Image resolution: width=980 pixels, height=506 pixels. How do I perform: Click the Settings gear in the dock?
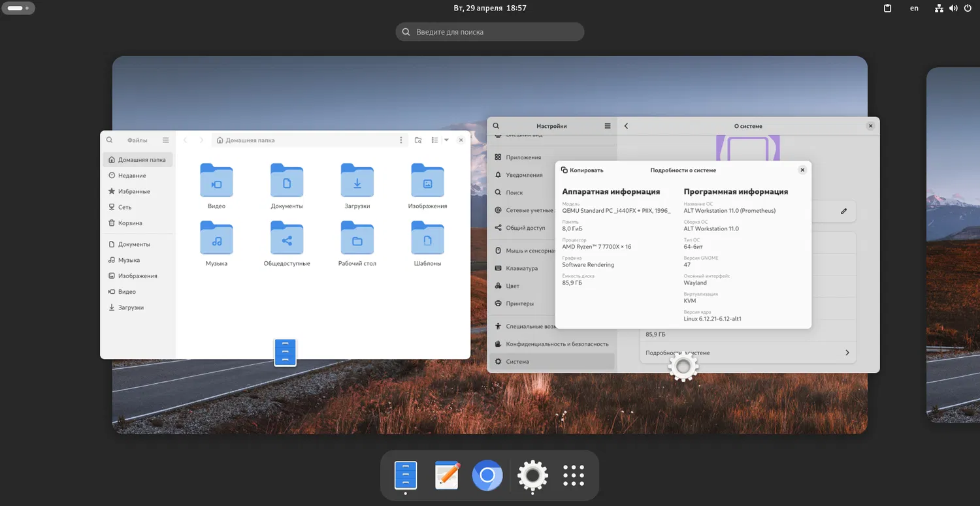[x=532, y=475]
